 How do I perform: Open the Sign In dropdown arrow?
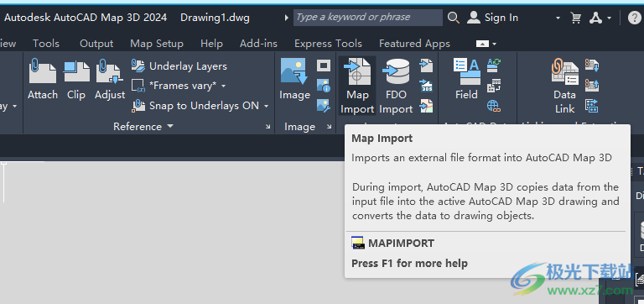pyautogui.click(x=558, y=18)
